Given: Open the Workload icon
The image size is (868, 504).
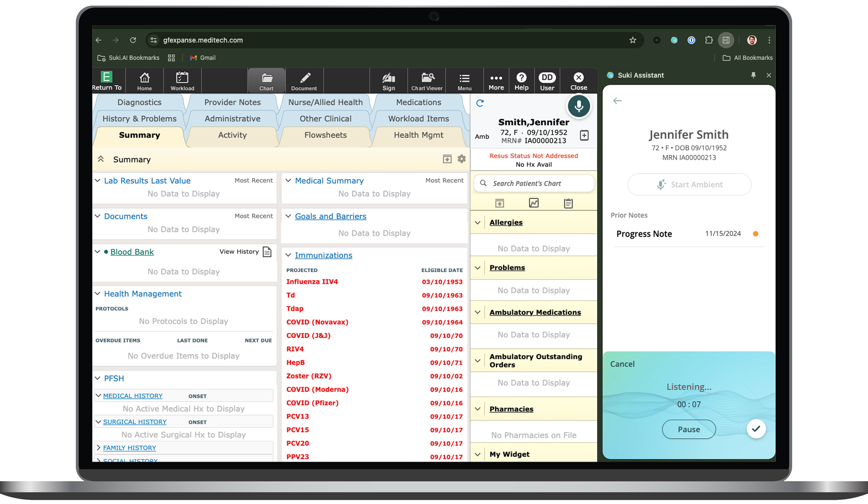Looking at the screenshot, I should 182,81.
